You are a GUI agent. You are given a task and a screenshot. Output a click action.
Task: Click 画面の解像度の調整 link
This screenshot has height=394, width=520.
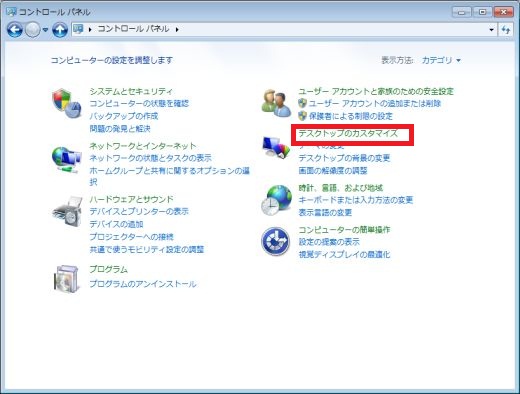click(333, 171)
